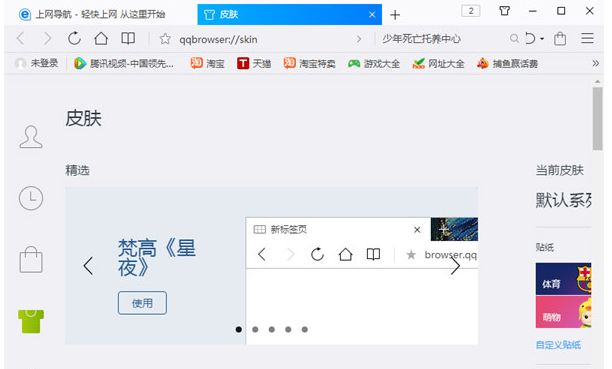Click the 使用 button for 梵高《星夜》
The image size is (612, 369).
142,303
